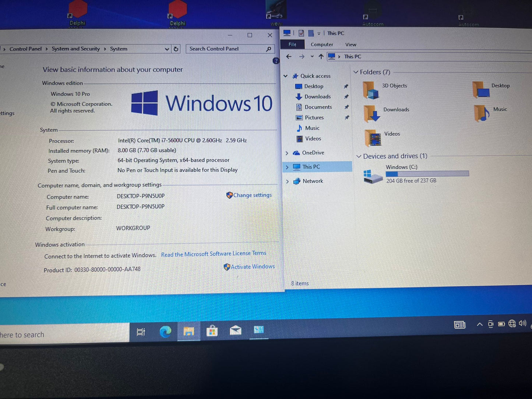
Task: Open the File tab in File Explorer
Action: 292,45
